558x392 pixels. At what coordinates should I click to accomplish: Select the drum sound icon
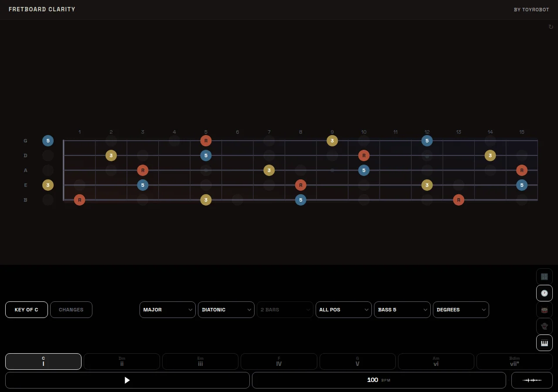click(544, 310)
